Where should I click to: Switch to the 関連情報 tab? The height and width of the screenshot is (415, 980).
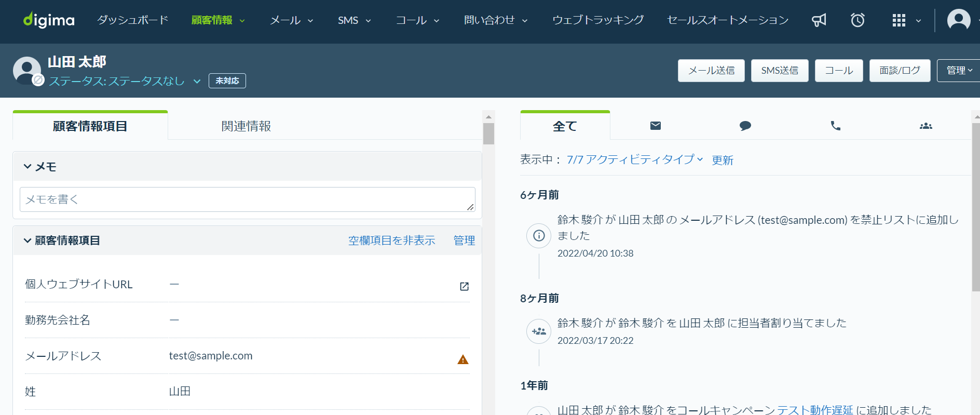pyautogui.click(x=246, y=126)
